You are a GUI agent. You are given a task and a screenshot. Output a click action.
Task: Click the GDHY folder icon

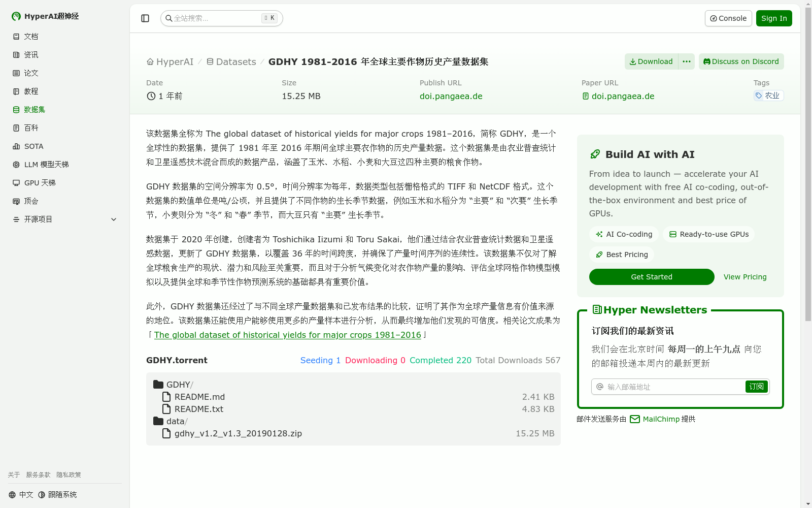tap(158, 385)
